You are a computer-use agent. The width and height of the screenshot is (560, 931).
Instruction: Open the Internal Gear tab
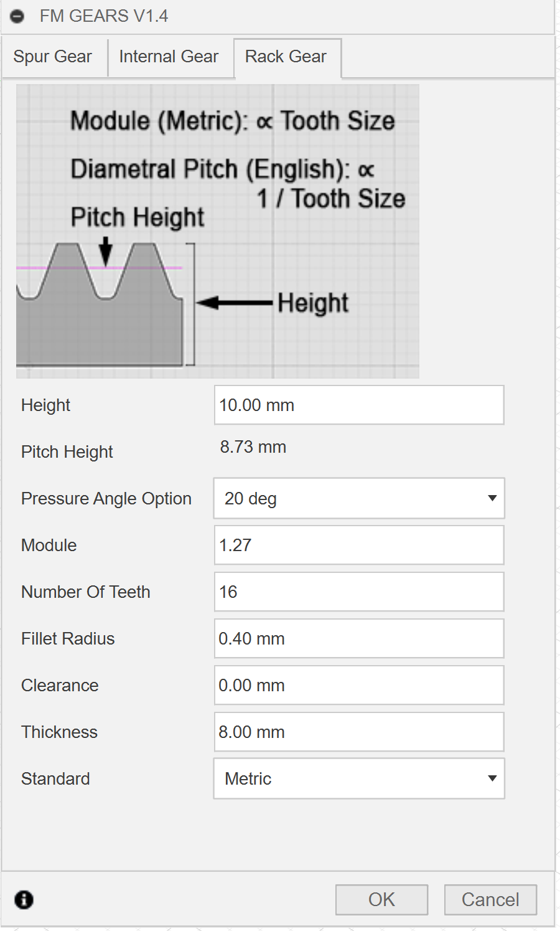pyautogui.click(x=169, y=57)
